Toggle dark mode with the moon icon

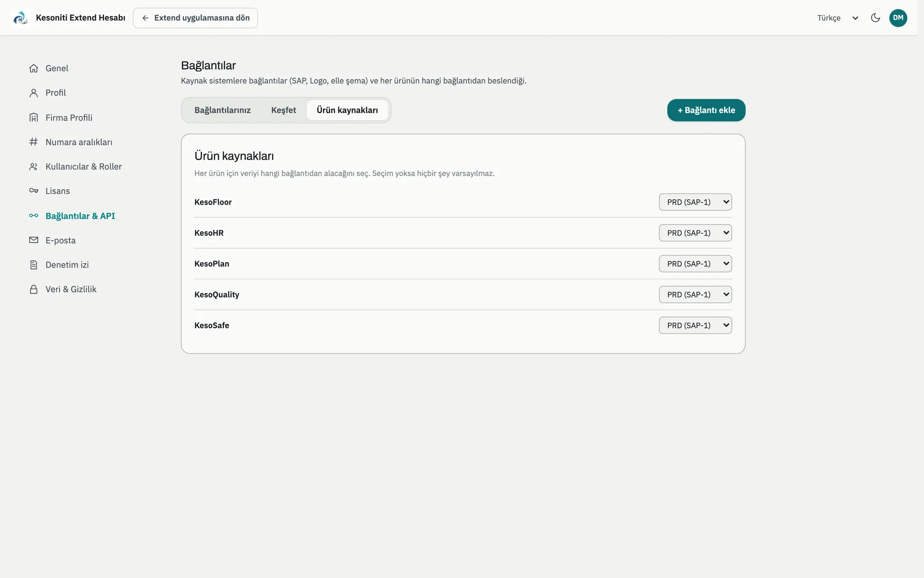876,18
